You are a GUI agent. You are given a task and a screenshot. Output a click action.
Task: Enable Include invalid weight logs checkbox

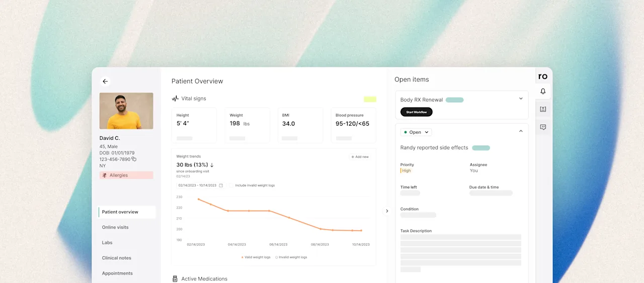(x=231, y=185)
